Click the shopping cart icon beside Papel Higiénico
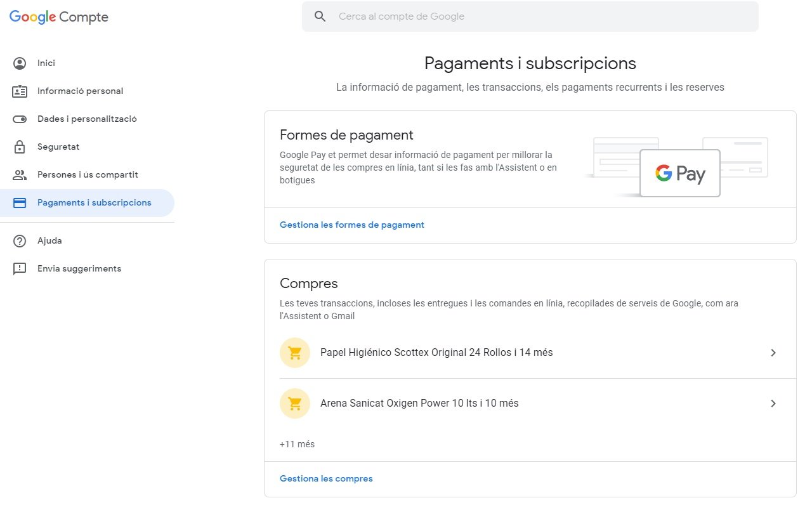 [294, 352]
